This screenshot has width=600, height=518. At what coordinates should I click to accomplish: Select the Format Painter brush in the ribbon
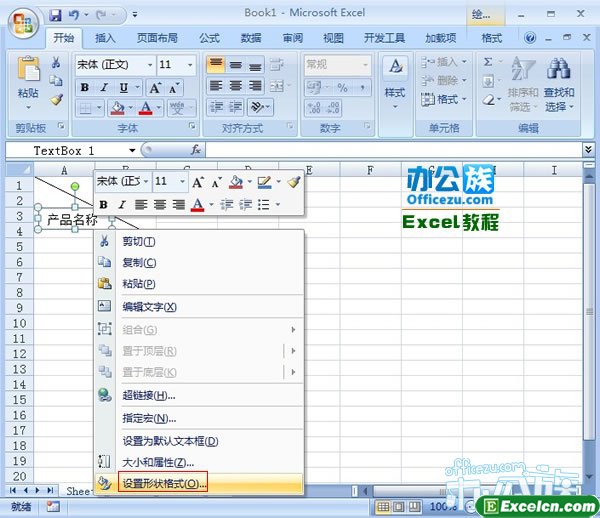click(x=56, y=99)
